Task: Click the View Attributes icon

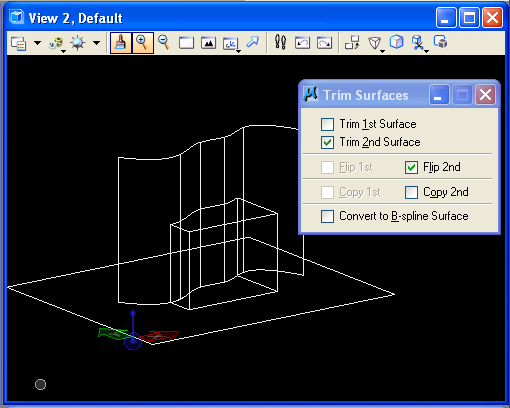Action: [18, 43]
